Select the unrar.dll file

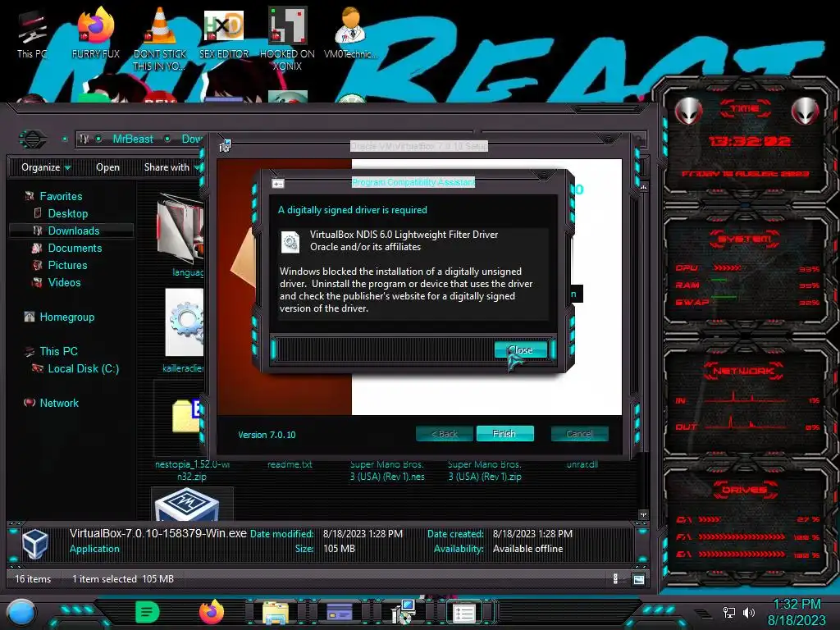[582, 464]
